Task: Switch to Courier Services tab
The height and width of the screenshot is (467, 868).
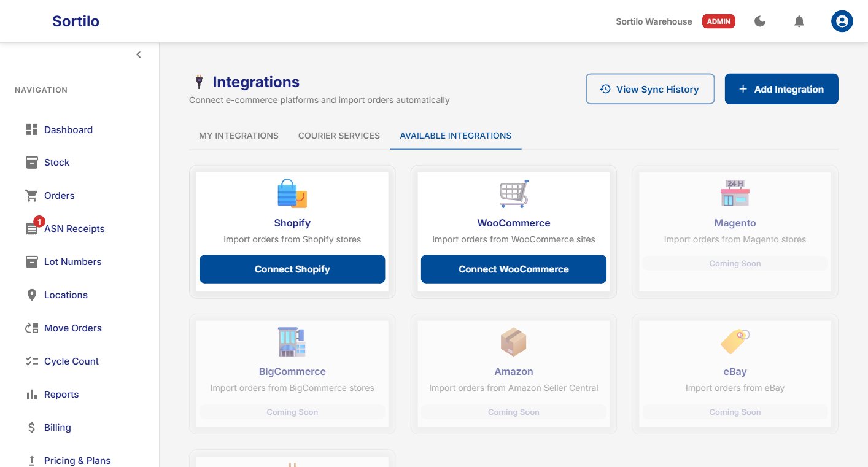Action: point(339,136)
